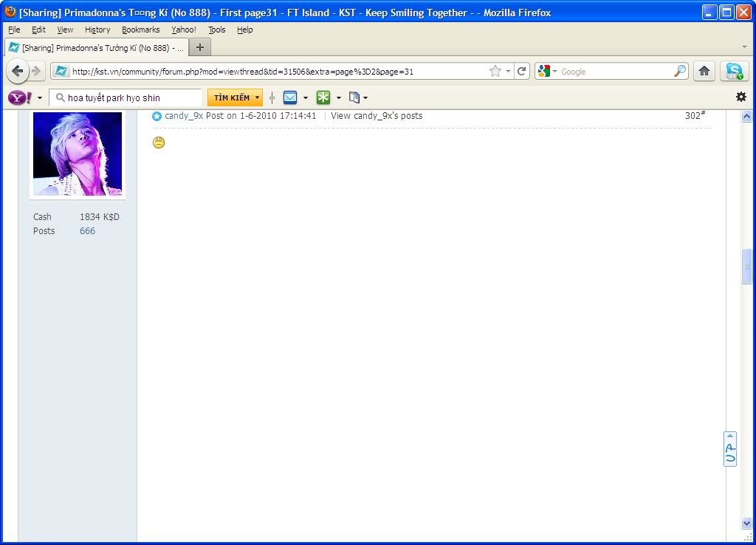Viewport: 756px width, 545px height.
Task: Click the scrollbar down arrow
Action: (746, 523)
